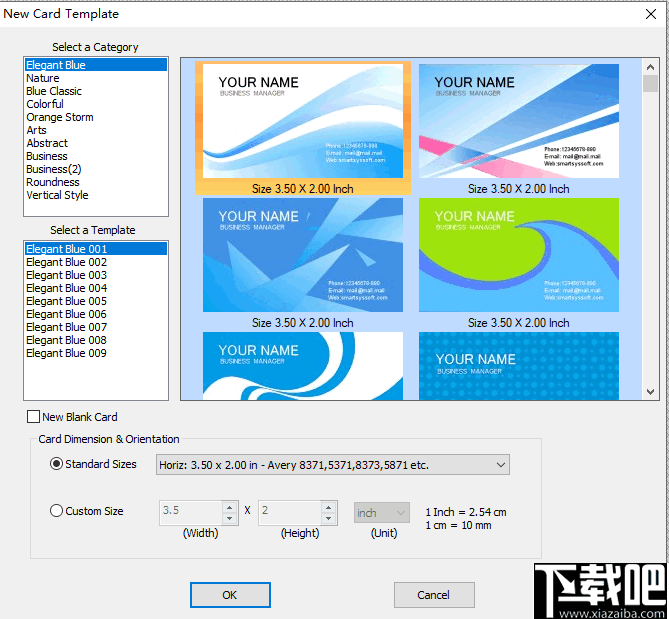The image size is (669, 619).
Task: Decrease width with down stepper arrow
Action: click(x=230, y=518)
